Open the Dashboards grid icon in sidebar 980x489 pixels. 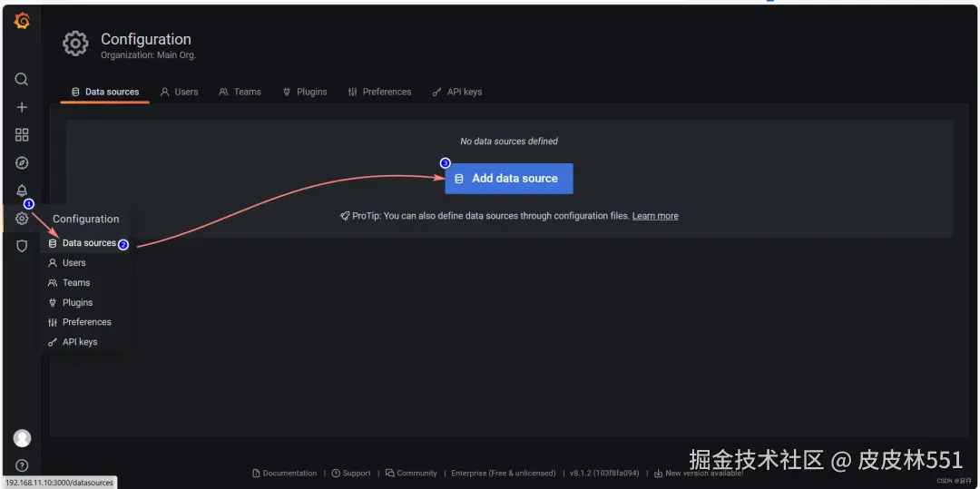tap(22, 135)
